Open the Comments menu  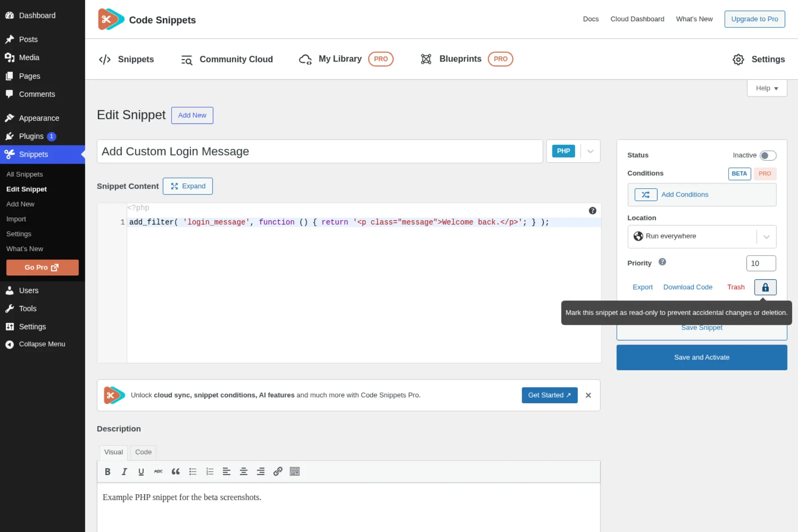(x=42, y=94)
